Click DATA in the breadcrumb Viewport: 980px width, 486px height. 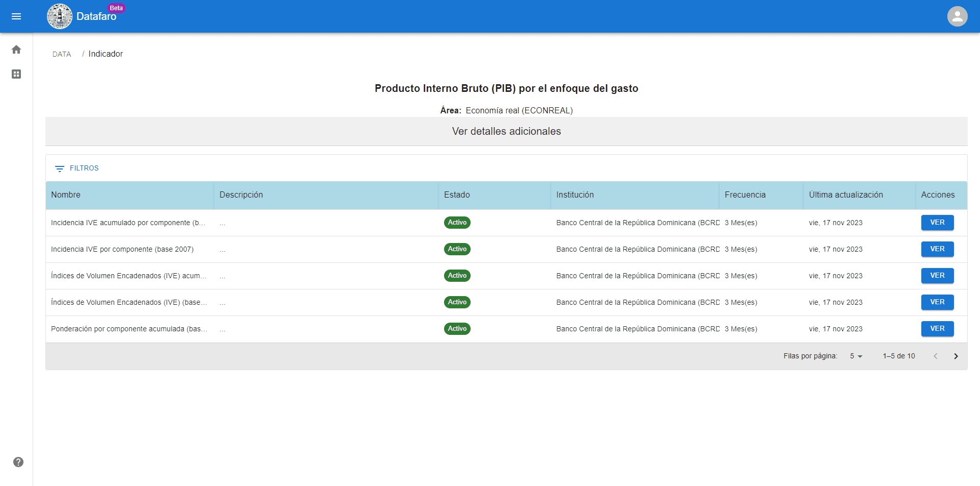[62, 54]
